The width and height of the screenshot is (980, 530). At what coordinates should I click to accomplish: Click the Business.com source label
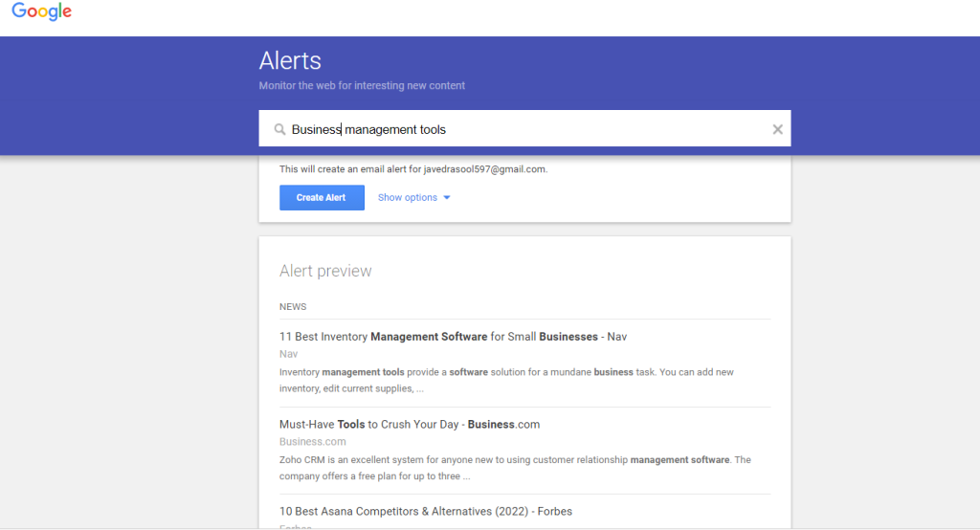[x=313, y=441]
